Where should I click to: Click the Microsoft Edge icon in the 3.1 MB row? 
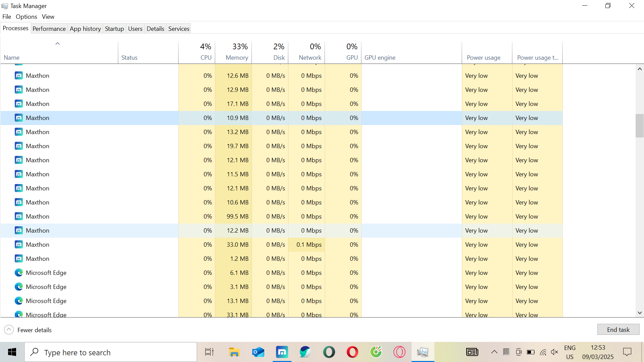click(x=19, y=287)
